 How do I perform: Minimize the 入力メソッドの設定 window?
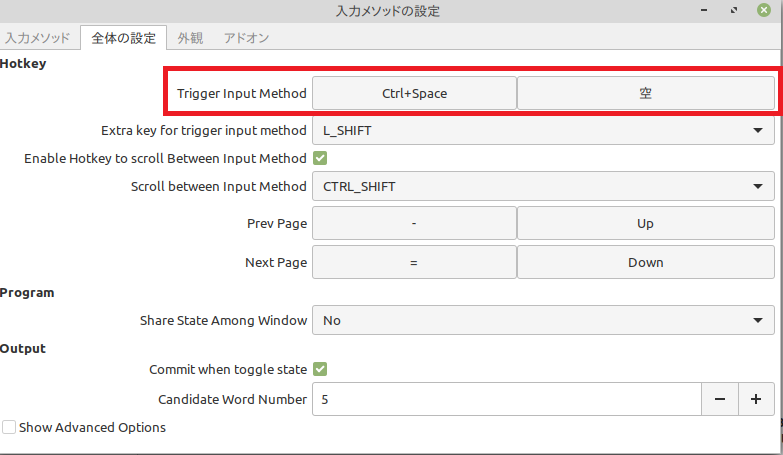[704, 10]
